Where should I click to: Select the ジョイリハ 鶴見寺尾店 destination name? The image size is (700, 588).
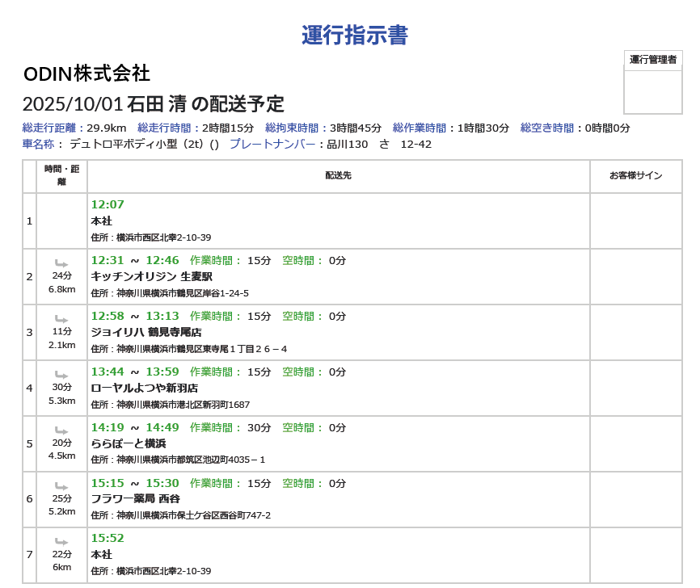coord(146,332)
